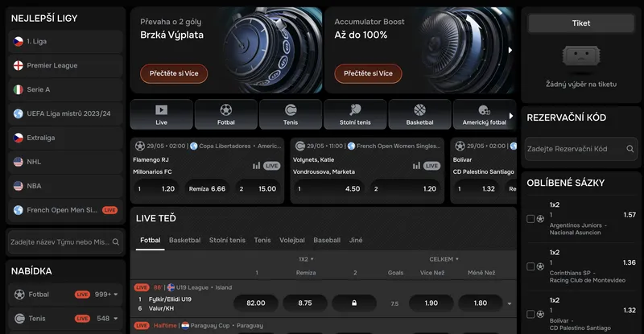Image resolution: width=644 pixels, height=334 pixels.
Task: Click Přečtěte si Více on Brzká Výplata banner
Action: (175, 74)
